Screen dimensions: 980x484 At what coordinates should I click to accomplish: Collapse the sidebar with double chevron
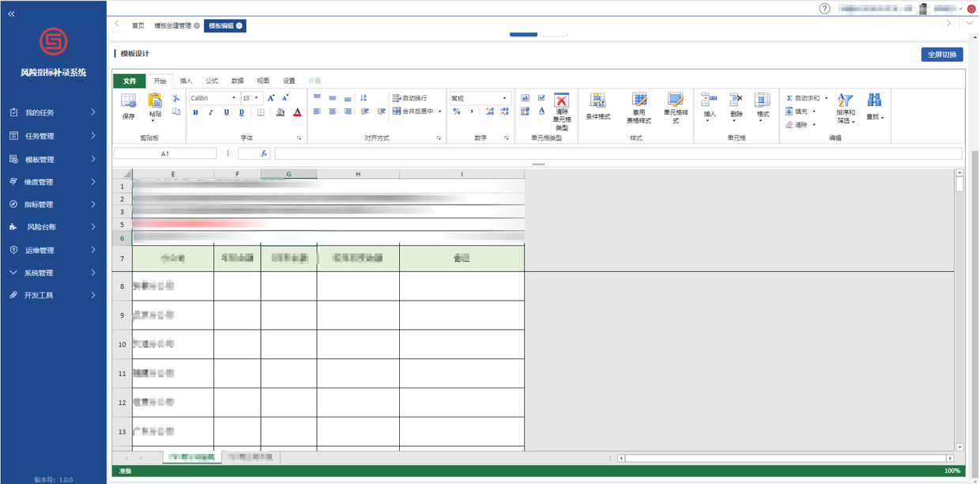(11, 14)
